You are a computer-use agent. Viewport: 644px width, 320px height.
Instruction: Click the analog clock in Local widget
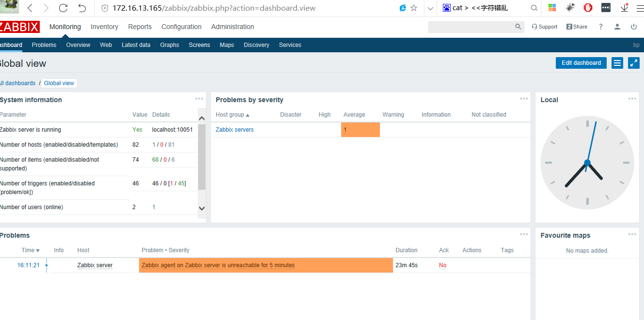coord(587,163)
